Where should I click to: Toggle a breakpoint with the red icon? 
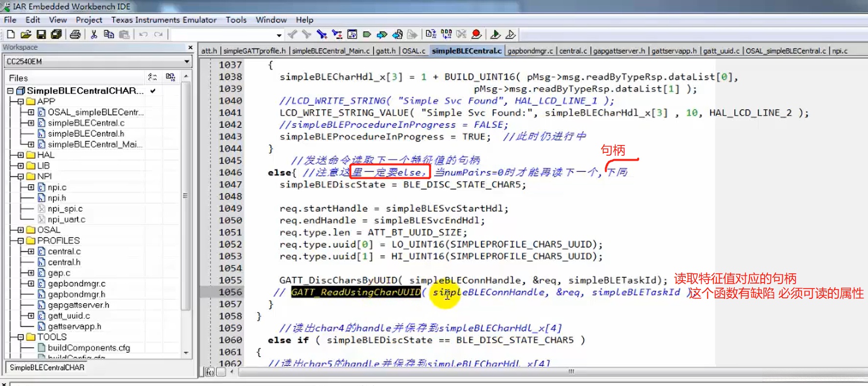pyautogui.click(x=476, y=34)
